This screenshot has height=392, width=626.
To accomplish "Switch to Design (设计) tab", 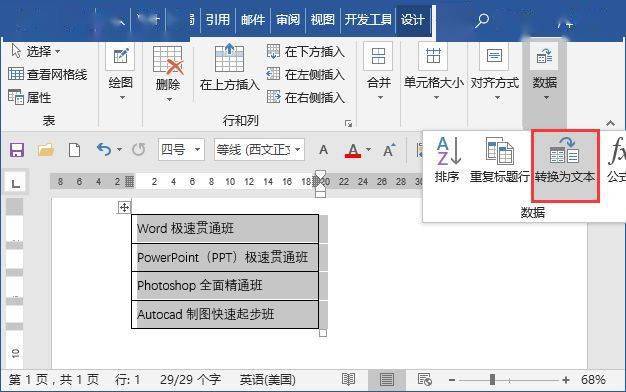I will tap(412, 20).
